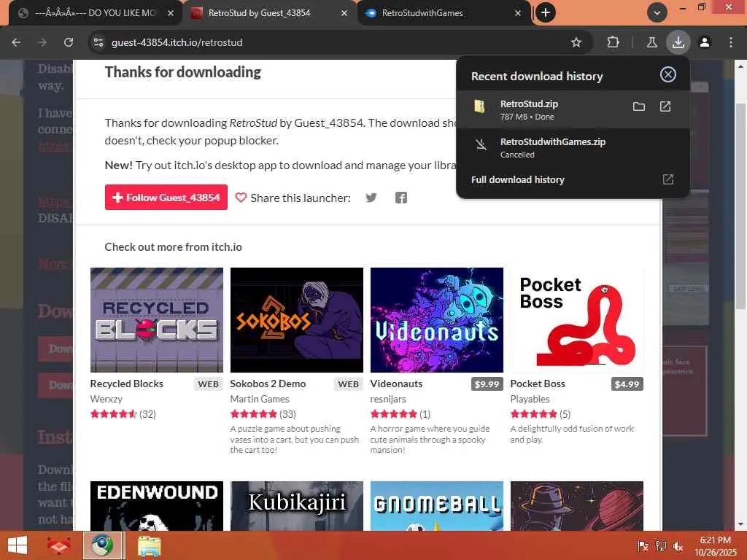
Task: Open the red taskbar app icon
Action: click(x=58, y=545)
